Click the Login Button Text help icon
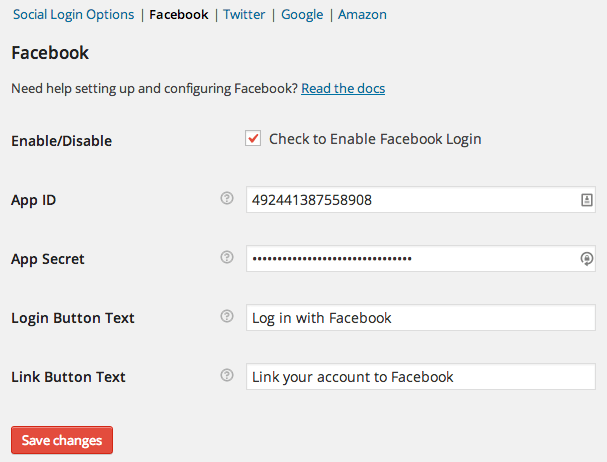607x462 pixels. coord(226,317)
